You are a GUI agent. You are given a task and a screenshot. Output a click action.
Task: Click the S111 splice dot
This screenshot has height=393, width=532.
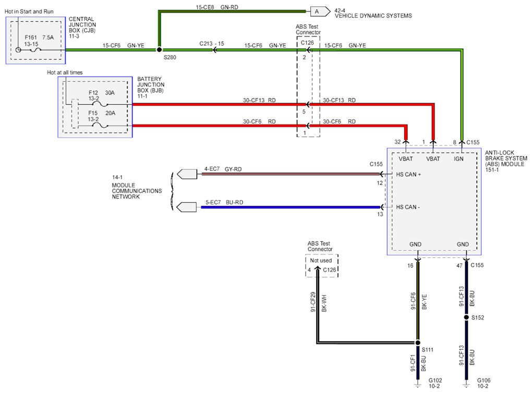[418, 342]
